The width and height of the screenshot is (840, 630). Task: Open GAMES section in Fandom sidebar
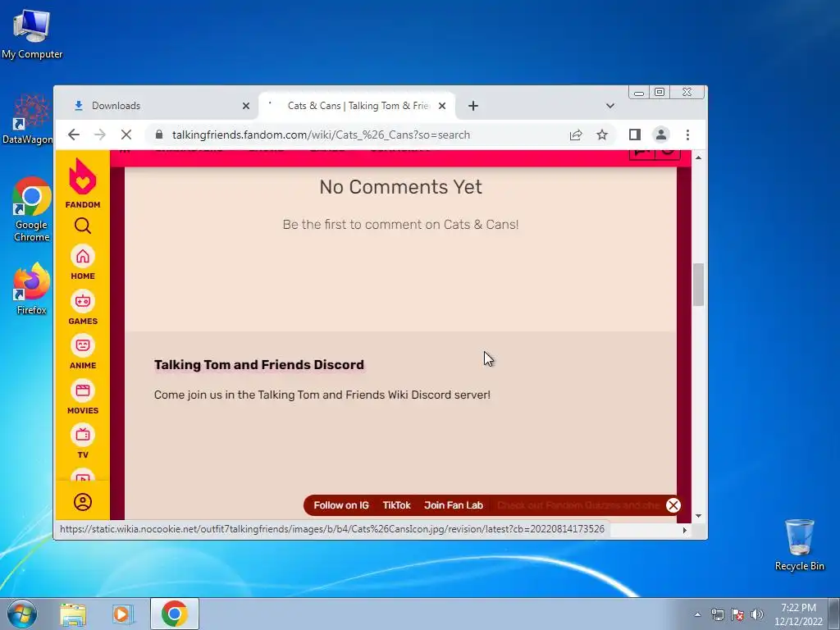(x=83, y=308)
